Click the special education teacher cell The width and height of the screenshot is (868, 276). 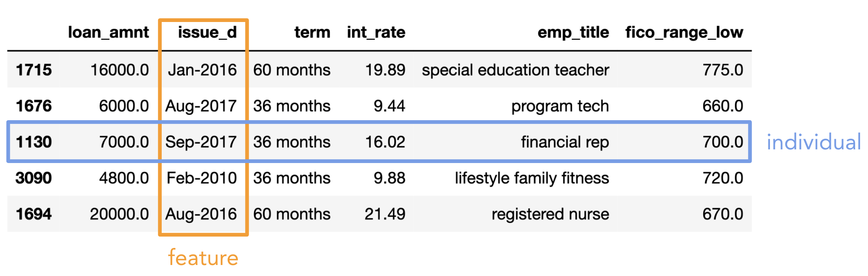click(515, 71)
